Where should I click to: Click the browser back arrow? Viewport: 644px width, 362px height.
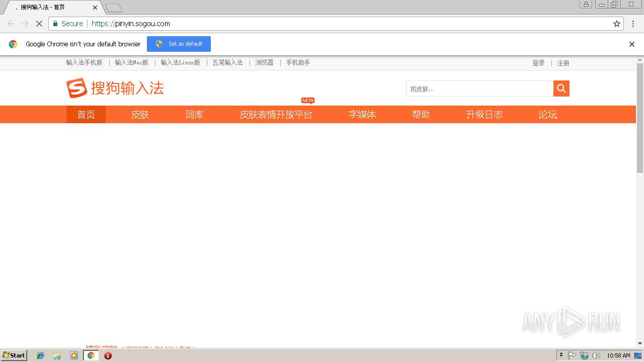coord(11,24)
